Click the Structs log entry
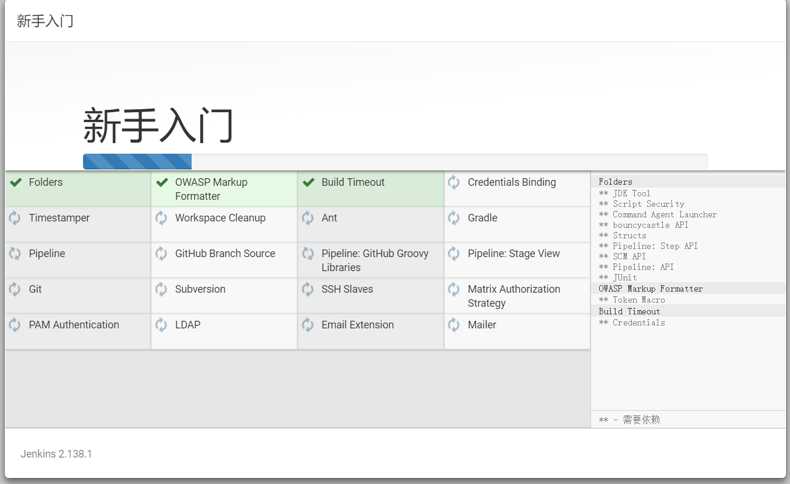 point(622,236)
